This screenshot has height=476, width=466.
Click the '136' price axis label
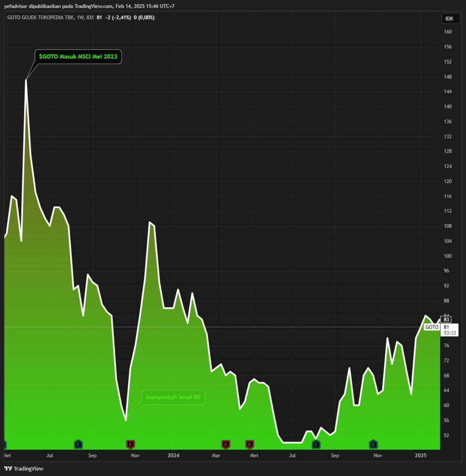pyautogui.click(x=448, y=121)
